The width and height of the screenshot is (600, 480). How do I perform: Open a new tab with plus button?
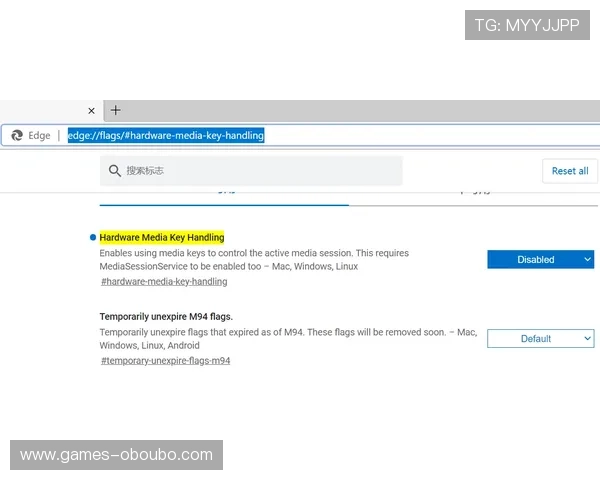[116, 110]
